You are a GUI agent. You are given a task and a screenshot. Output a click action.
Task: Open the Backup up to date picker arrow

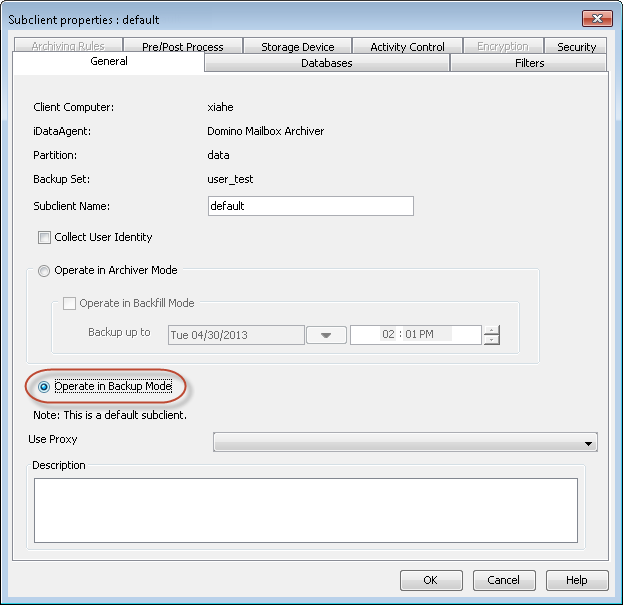point(326,335)
